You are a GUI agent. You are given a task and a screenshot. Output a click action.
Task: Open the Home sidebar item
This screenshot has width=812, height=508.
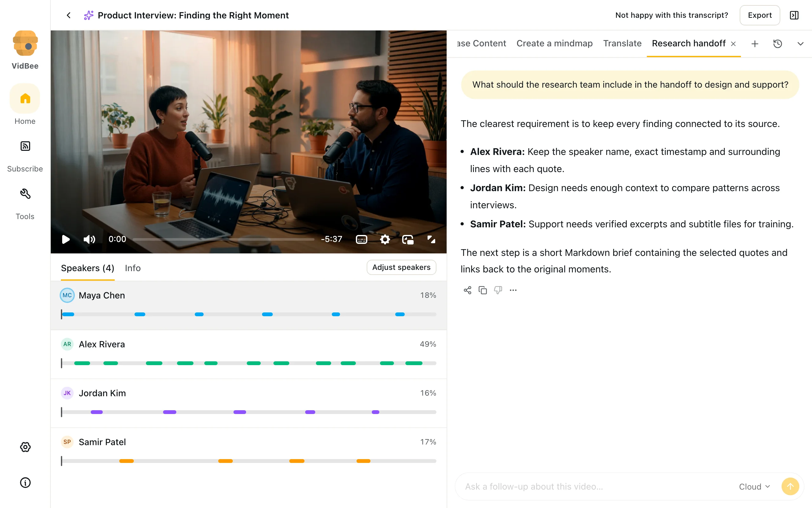click(25, 105)
